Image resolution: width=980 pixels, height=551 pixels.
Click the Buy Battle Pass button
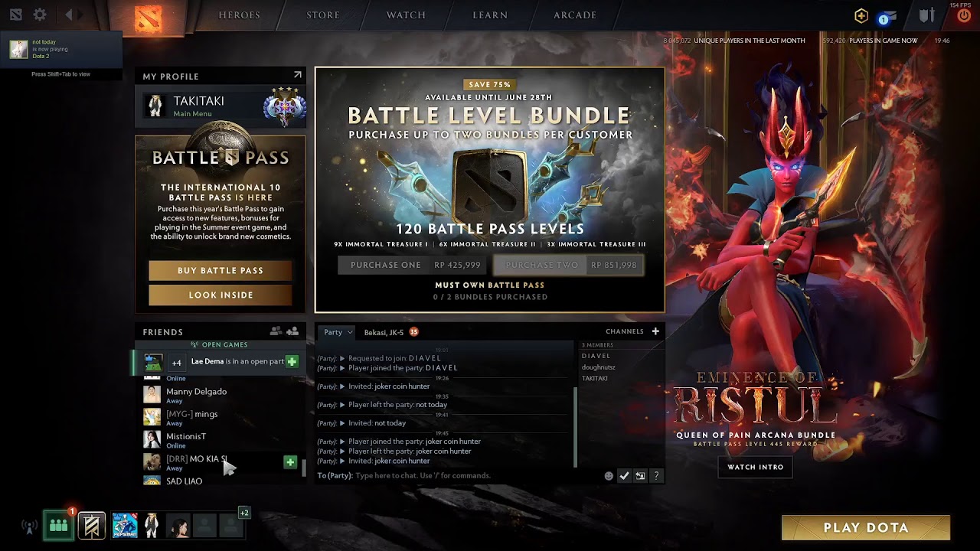tap(220, 270)
